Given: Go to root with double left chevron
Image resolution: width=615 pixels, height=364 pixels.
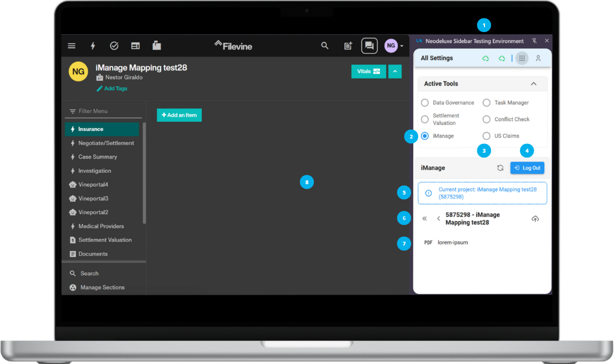Looking at the screenshot, I should (x=424, y=218).
